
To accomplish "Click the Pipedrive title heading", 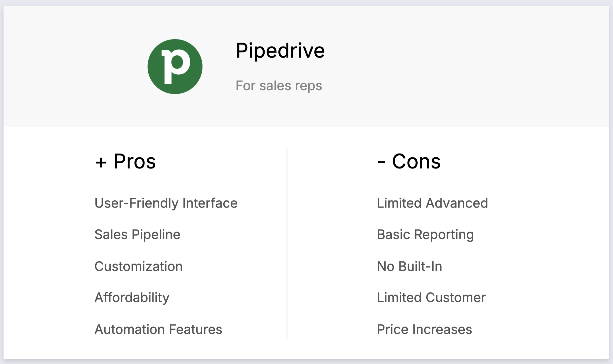I will point(280,51).
